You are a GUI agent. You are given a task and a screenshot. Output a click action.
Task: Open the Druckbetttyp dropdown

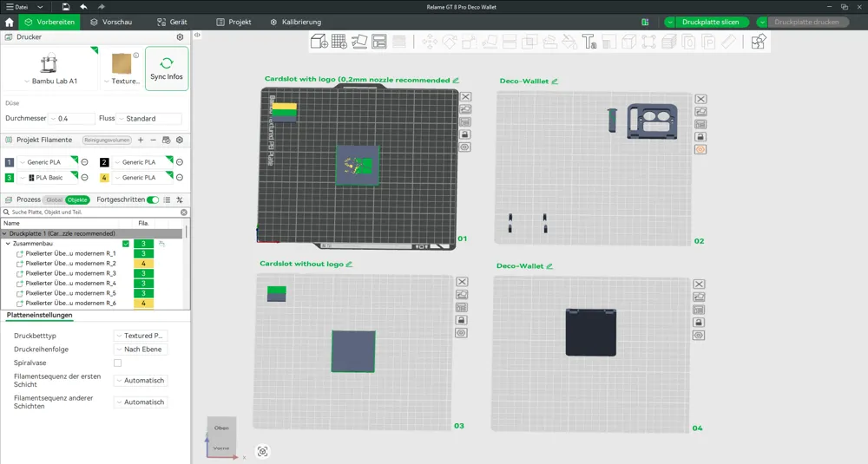pos(141,336)
